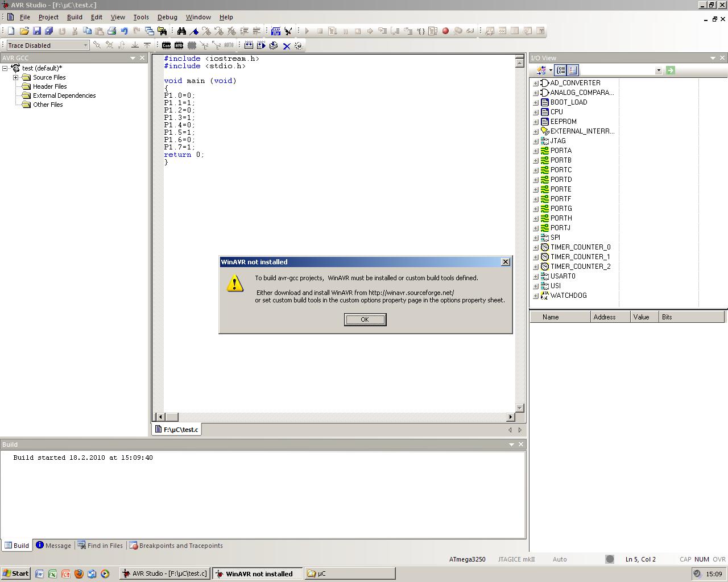Click the Build Active Configuration icon
Viewport: 728px width, 582px height.
click(249, 45)
